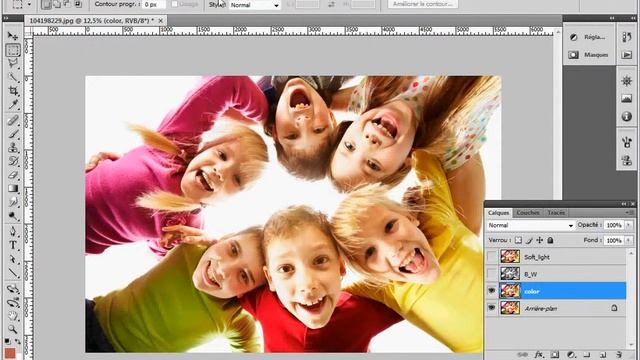Toggle lock all for layer

pyautogui.click(x=550, y=240)
